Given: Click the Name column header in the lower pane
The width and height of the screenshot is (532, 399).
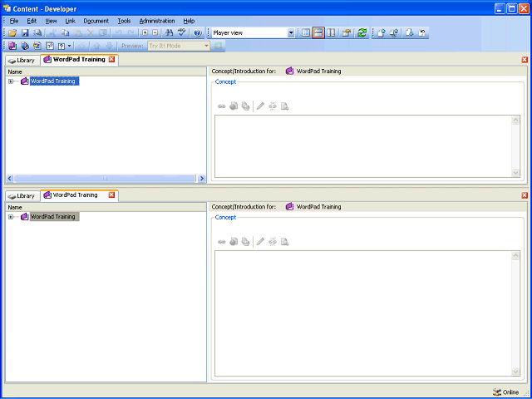Looking at the screenshot, I should coord(106,207).
